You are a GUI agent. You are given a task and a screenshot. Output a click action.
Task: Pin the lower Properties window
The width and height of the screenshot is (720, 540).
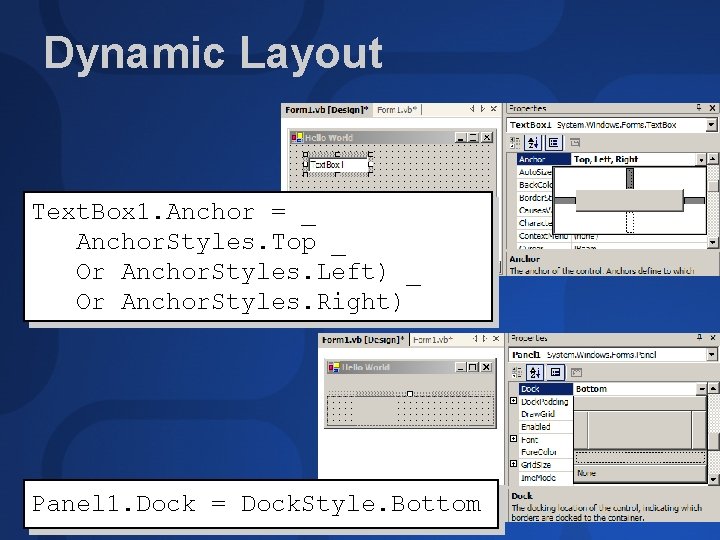click(x=699, y=338)
